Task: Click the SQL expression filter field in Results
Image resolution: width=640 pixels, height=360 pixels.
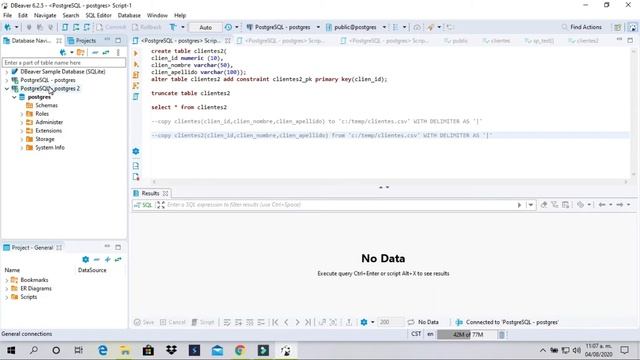Action: 340,205
